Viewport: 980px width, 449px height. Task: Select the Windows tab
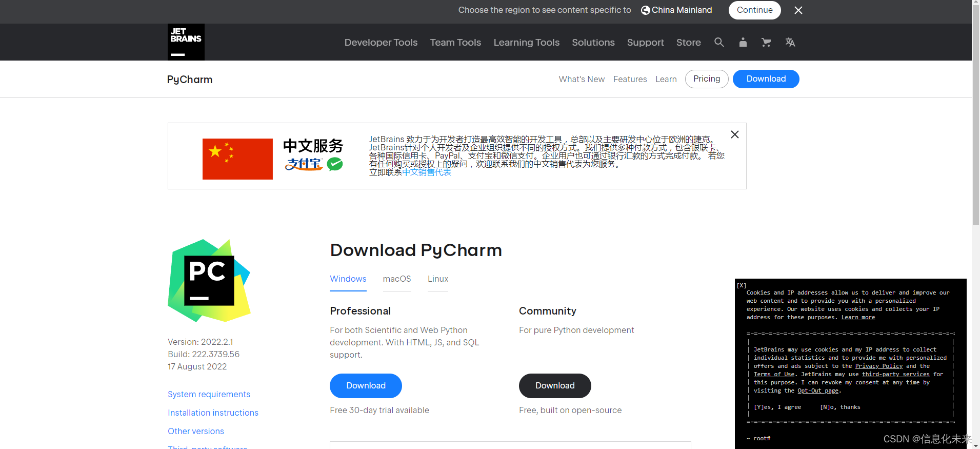pyautogui.click(x=348, y=279)
